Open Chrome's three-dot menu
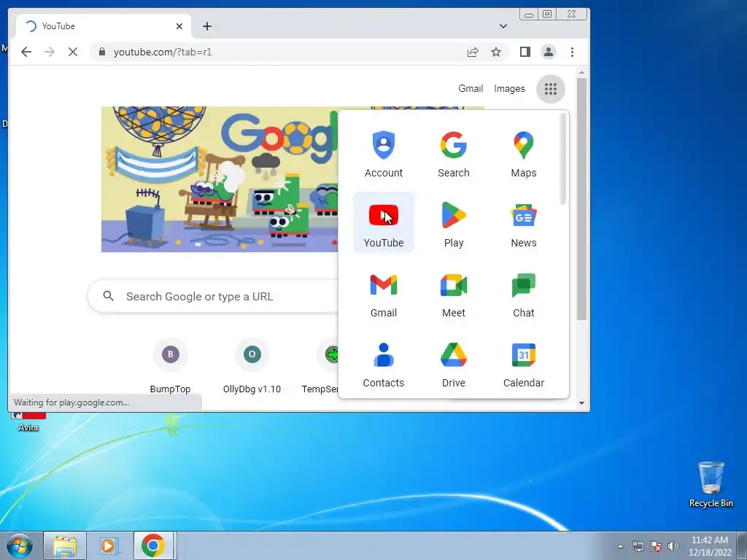The height and width of the screenshot is (560, 747). point(572,52)
